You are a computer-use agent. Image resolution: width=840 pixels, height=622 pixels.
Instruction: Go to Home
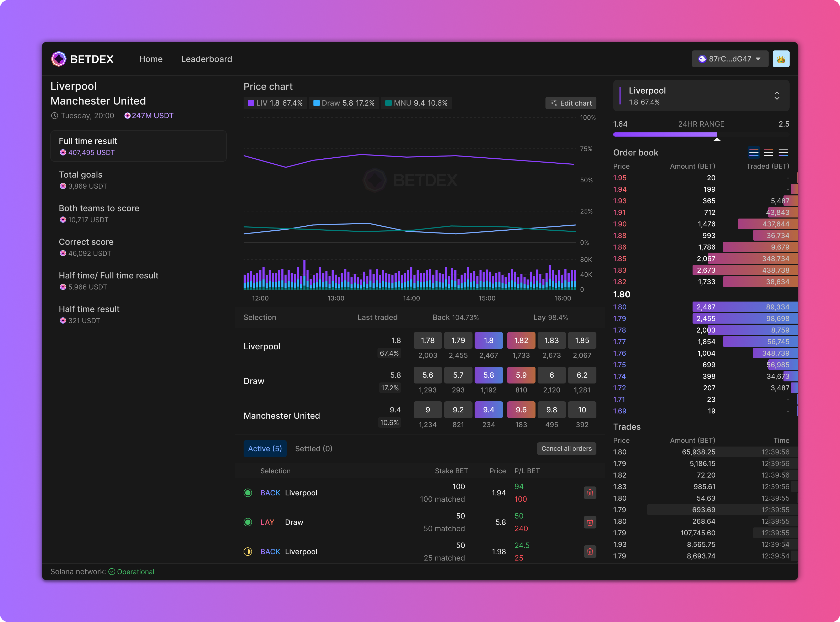pyautogui.click(x=151, y=59)
